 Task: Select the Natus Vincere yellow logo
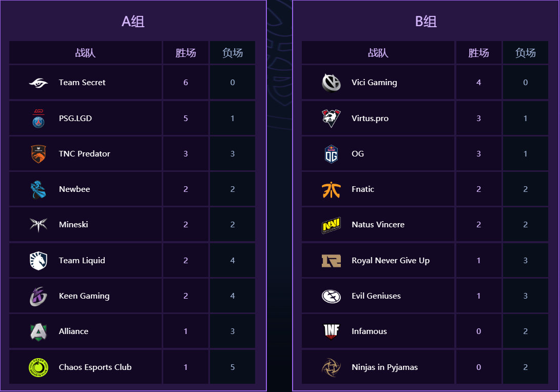pos(331,225)
